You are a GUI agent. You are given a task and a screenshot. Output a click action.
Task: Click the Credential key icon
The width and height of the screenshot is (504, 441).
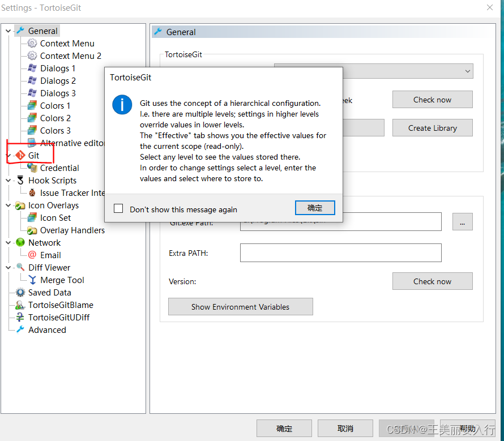pyautogui.click(x=32, y=168)
